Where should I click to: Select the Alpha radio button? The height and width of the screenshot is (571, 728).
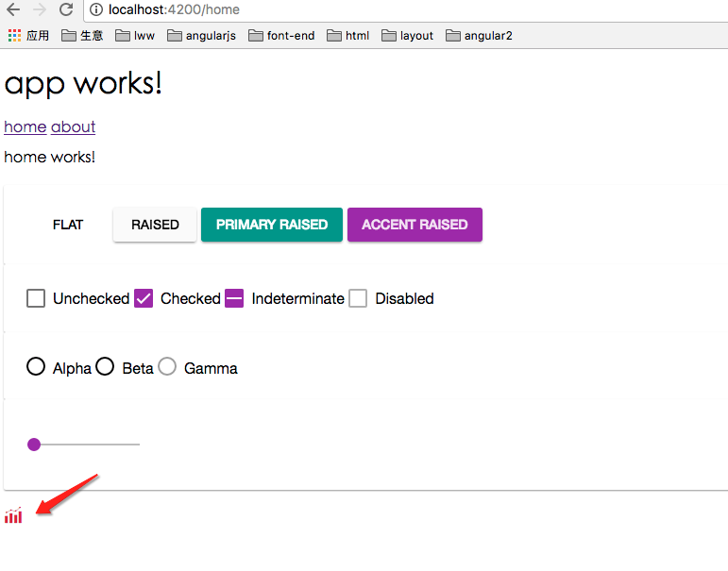click(x=36, y=366)
